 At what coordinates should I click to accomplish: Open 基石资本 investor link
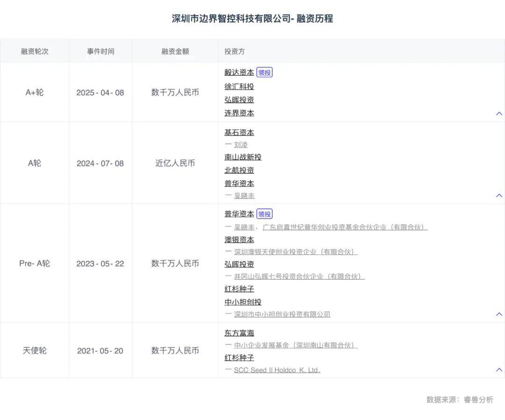click(x=239, y=132)
